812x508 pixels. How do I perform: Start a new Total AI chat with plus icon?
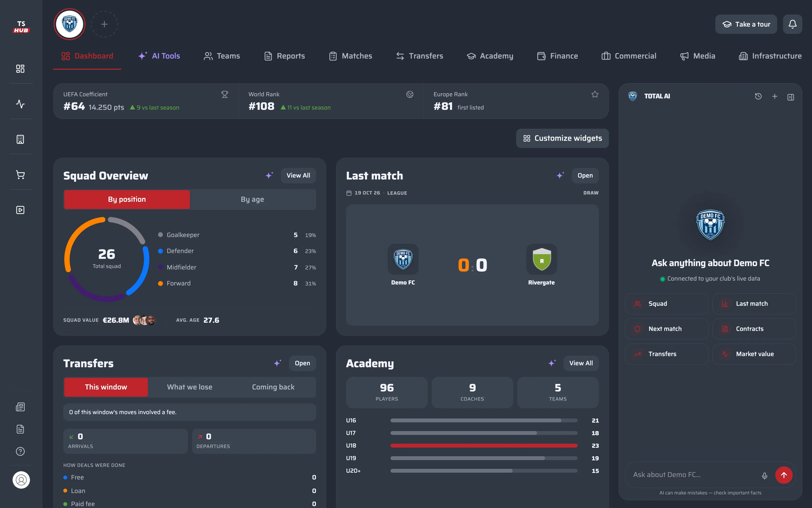click(774, 97)
